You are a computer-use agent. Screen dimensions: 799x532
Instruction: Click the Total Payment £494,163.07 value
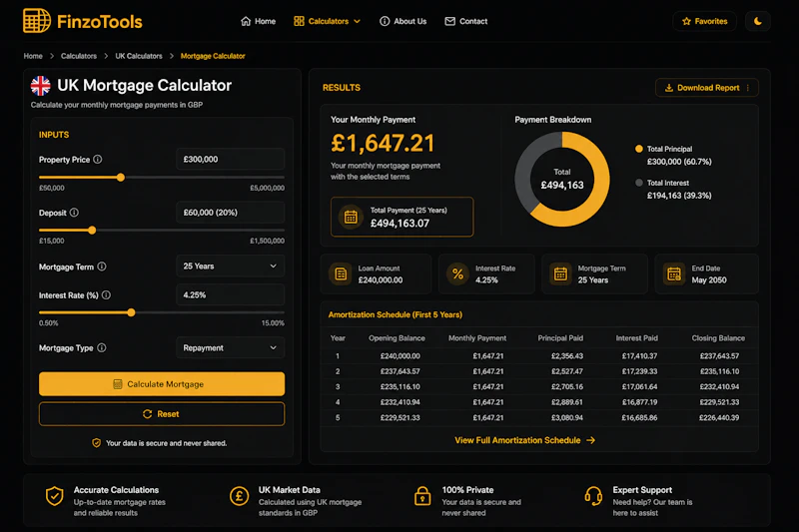click(x=400, y=224)
